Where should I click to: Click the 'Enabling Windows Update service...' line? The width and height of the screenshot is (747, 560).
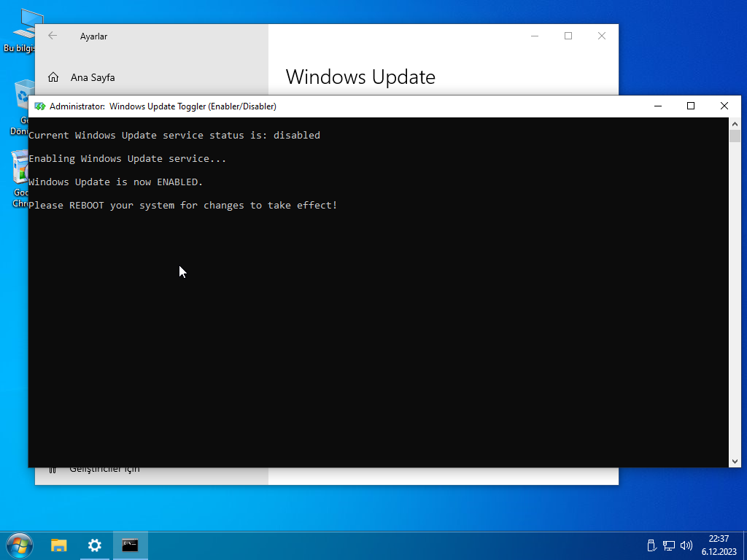[127, 158]
